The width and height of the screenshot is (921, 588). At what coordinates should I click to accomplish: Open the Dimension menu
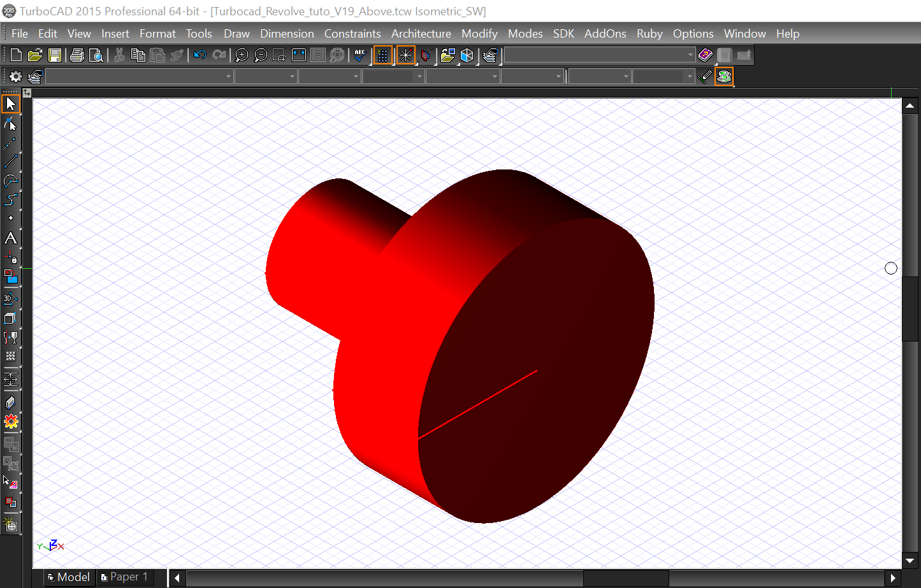point(287,34)
